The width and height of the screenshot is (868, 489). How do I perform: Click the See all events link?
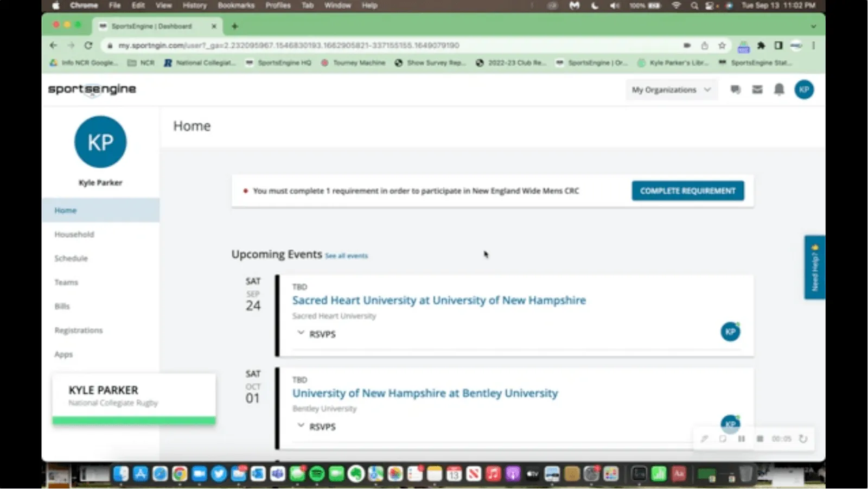coord(347,256)
